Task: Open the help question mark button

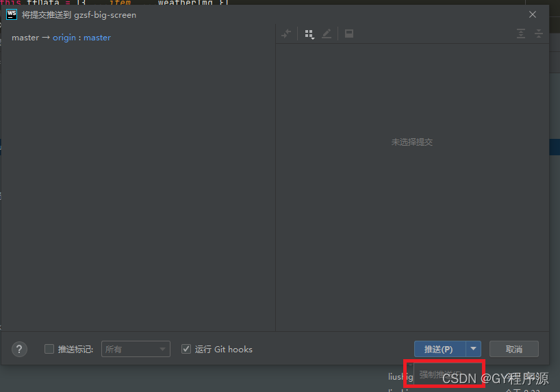Action: click(19, 349)
